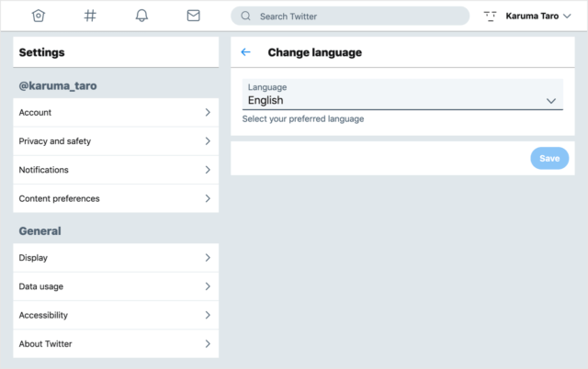588x369 pixels.
Task: Open Display settings
Action: click(116, 258)
